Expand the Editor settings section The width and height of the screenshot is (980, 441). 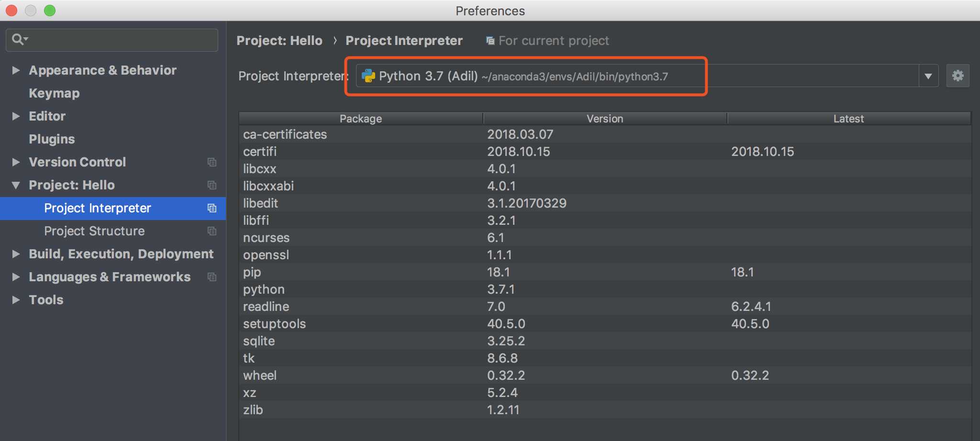(x=16, y=116)
